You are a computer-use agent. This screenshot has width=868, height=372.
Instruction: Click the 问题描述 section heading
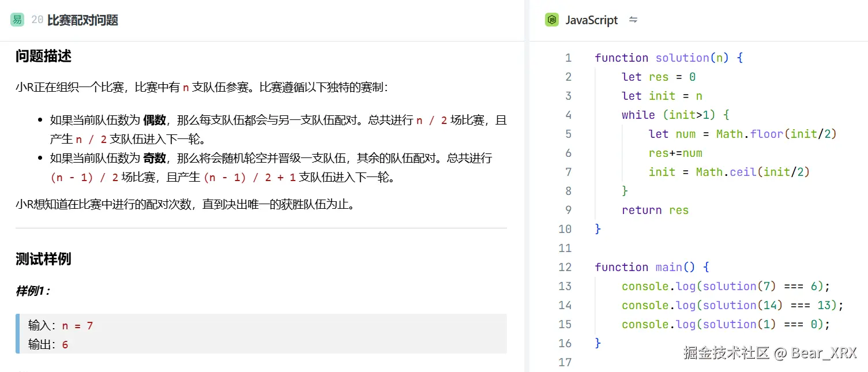click(43, 57)
